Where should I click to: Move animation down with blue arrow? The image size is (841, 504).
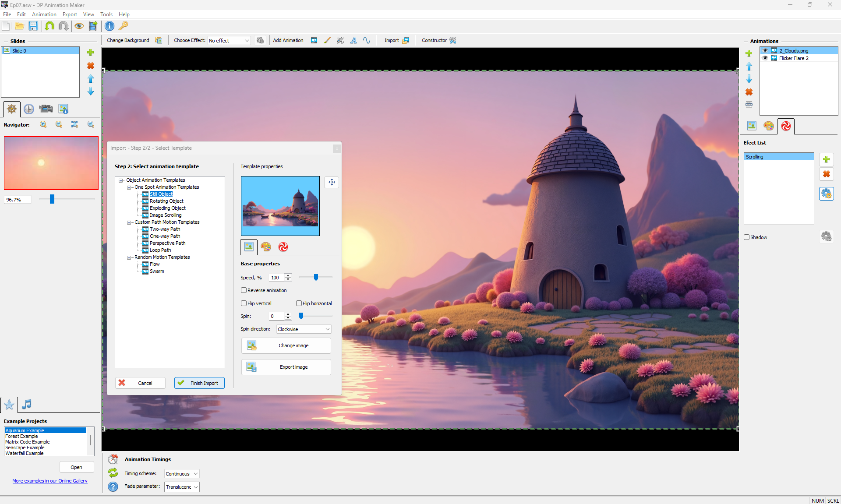pos(749,79)
